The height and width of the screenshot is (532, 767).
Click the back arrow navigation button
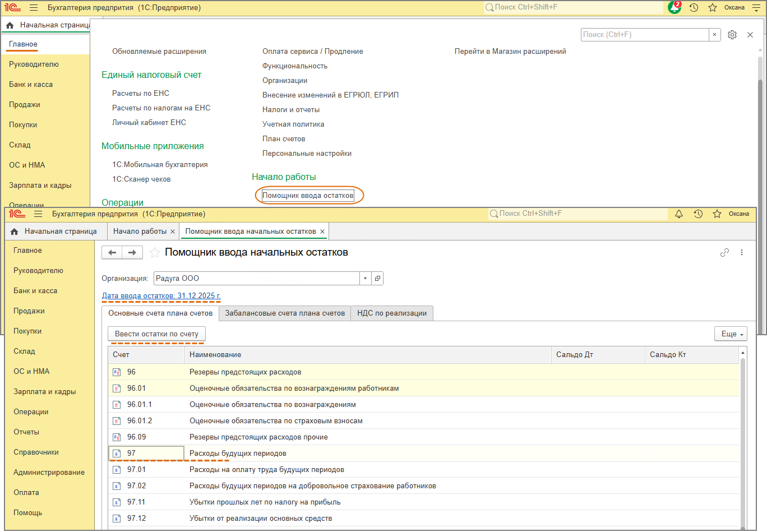(112, 253)
